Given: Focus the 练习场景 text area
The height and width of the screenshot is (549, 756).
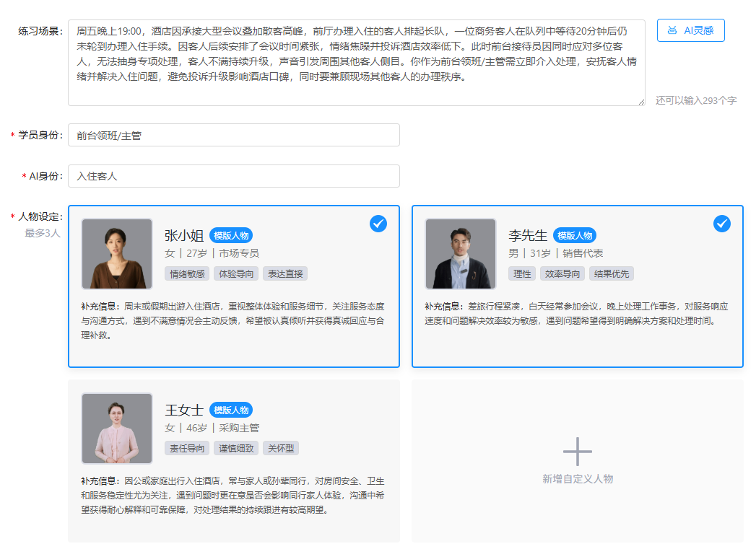Looking at the screenshot, I should click(356, 63).
